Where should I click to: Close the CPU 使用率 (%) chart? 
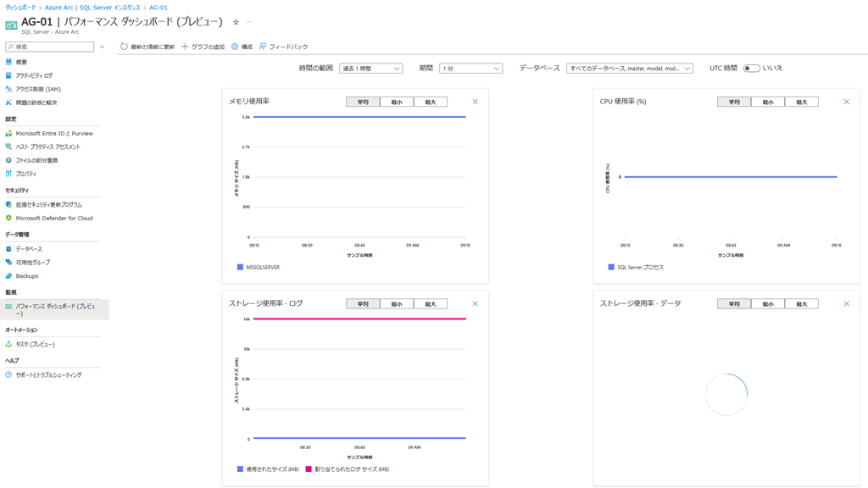847,102
